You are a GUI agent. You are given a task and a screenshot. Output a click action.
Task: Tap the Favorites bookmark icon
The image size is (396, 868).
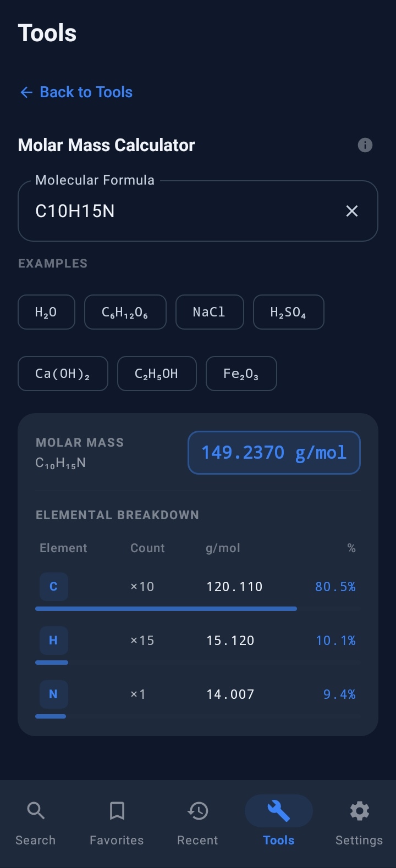117,811
